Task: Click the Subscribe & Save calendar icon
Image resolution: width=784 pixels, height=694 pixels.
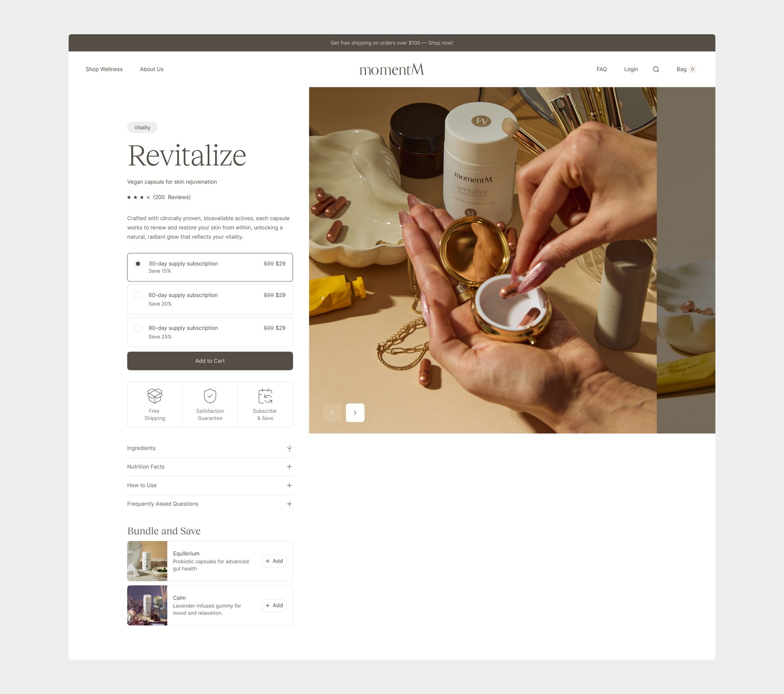Action: pos(265,396)
